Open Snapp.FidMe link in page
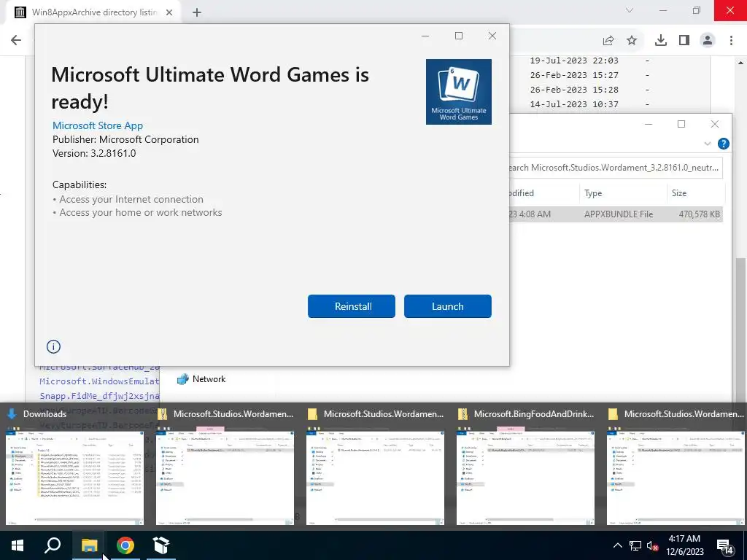This screenshot has width=747, height=560. 99,396
